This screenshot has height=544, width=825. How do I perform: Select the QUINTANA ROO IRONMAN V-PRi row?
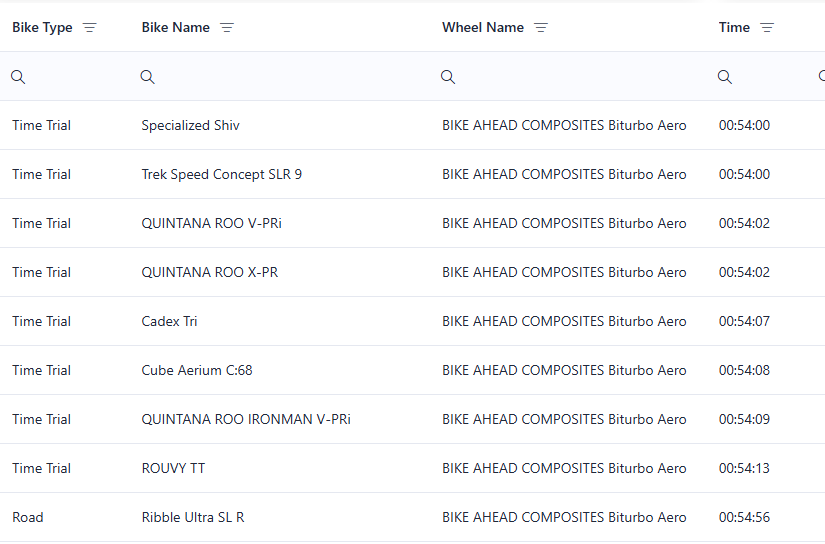246,420
